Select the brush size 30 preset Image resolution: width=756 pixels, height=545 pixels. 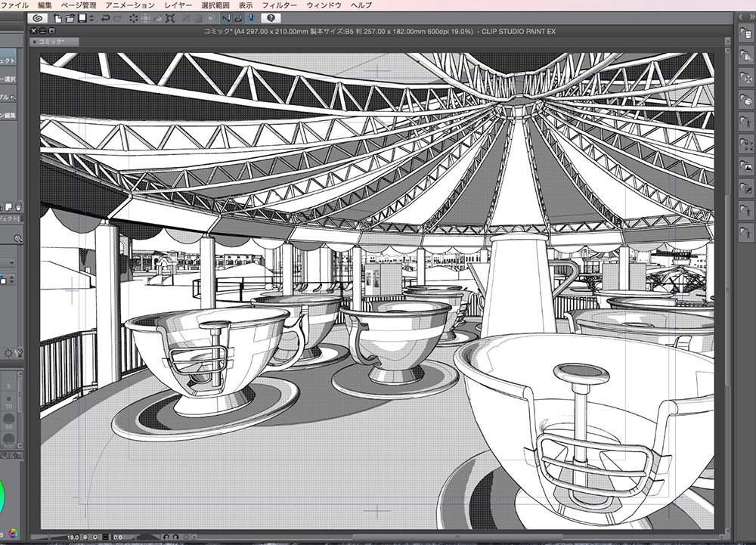[x=8, y=422]
